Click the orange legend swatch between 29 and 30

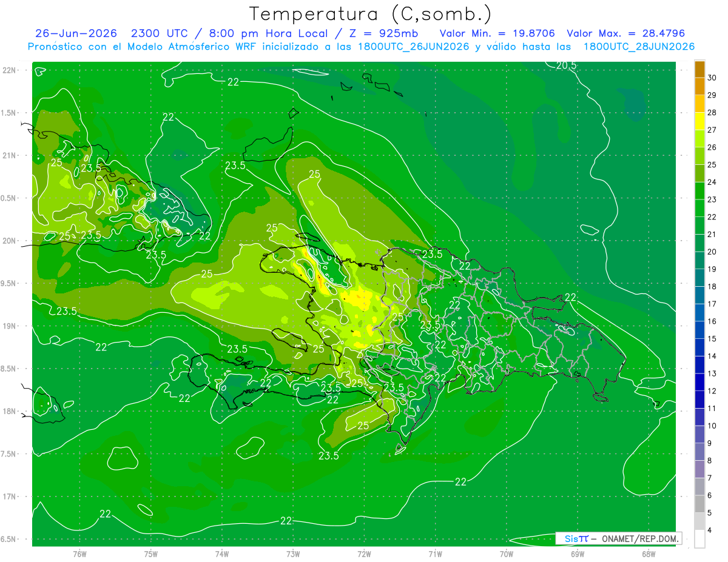pos(699,86)
